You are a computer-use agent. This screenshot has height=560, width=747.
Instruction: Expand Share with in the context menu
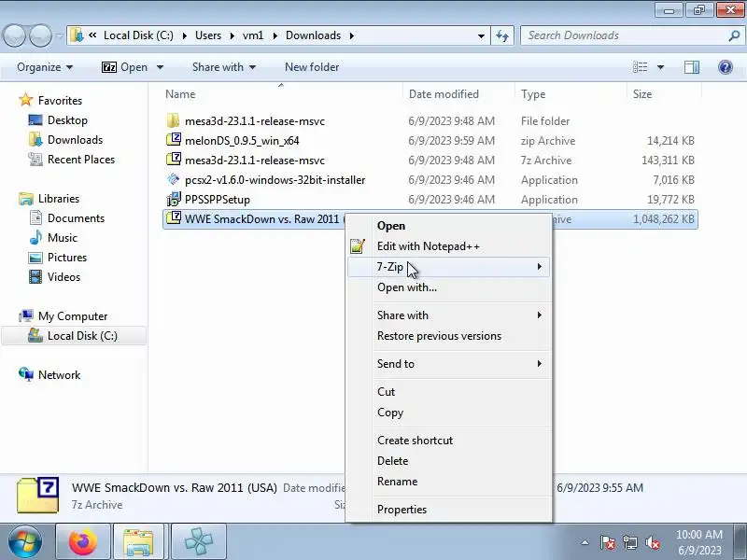(448, 315)
